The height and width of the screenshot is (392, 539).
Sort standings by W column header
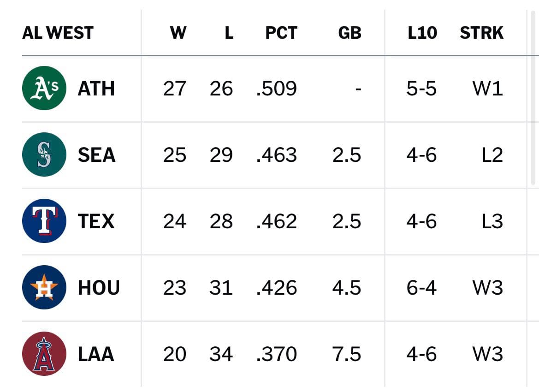coord(178,33)
